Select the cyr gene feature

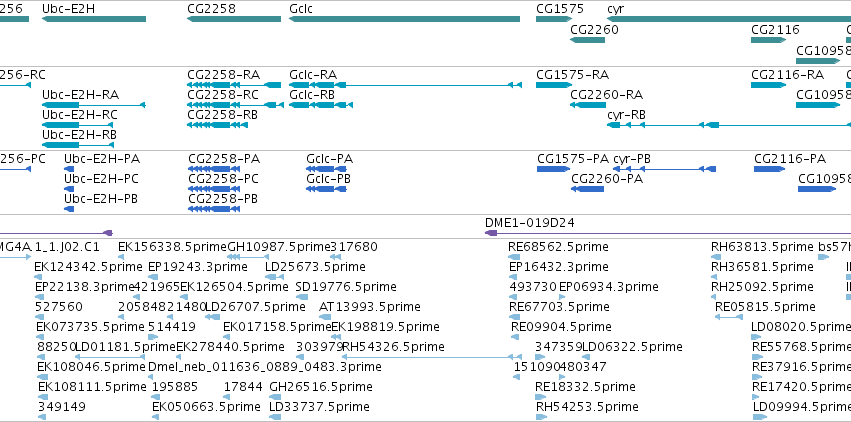(729, 19)
